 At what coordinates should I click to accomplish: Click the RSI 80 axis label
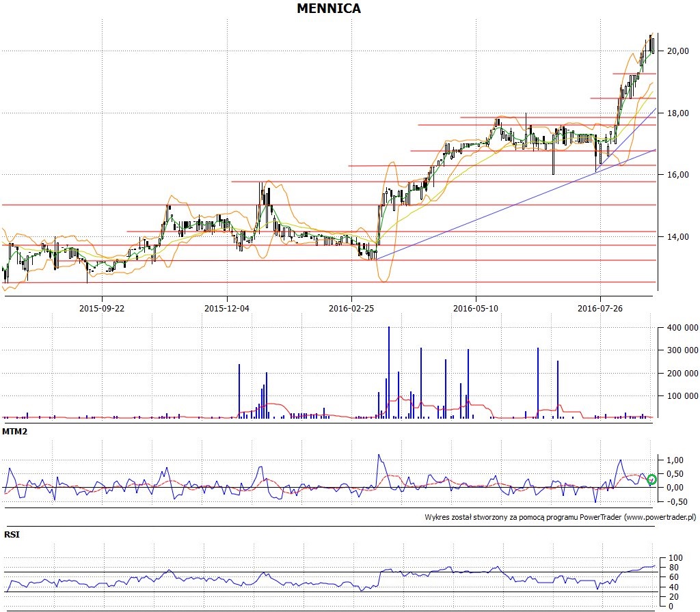[673, 568]
